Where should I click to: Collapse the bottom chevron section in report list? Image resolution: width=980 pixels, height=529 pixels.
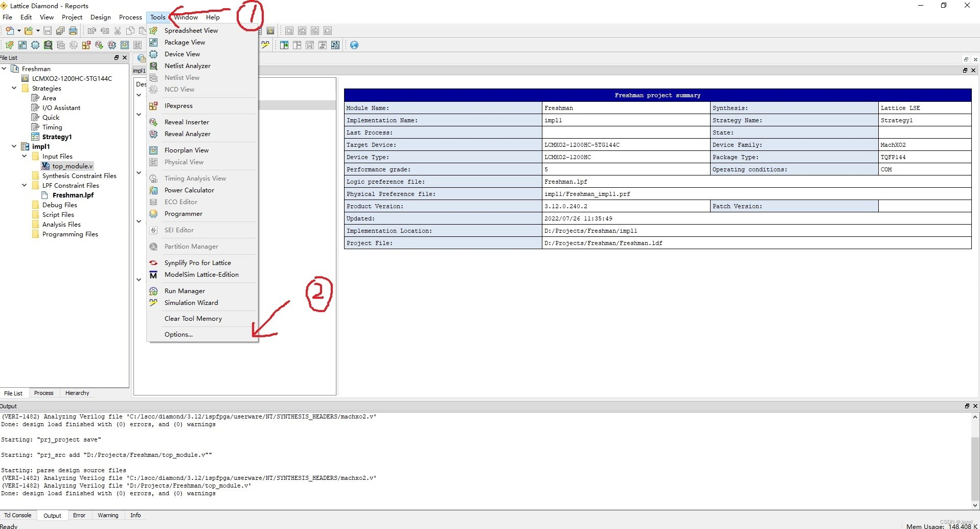139,280
